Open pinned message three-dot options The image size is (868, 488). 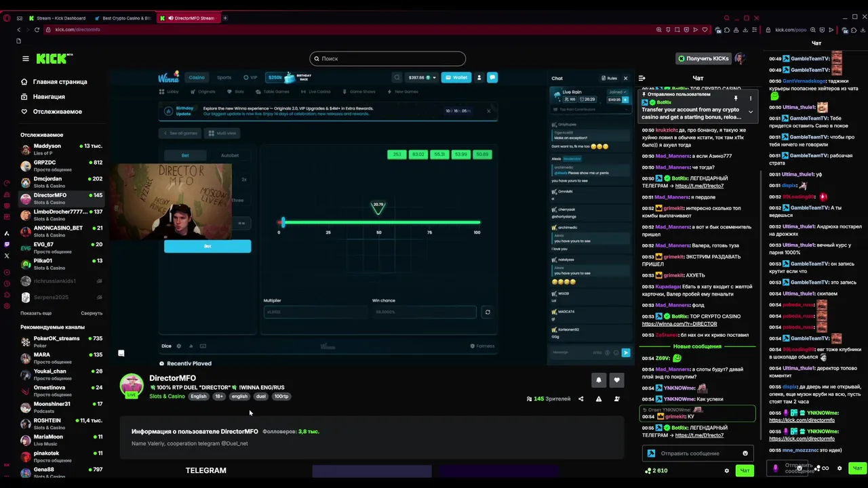coord(750,99)
